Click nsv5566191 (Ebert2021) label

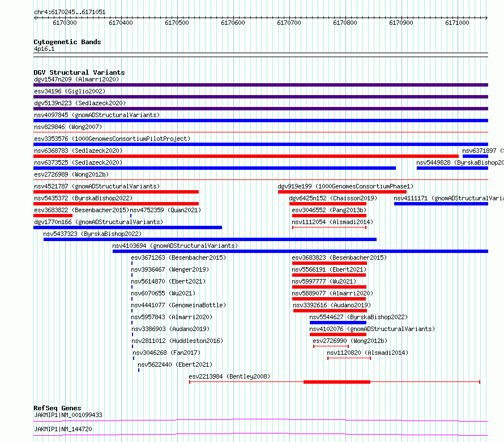(x=329, y=269)
